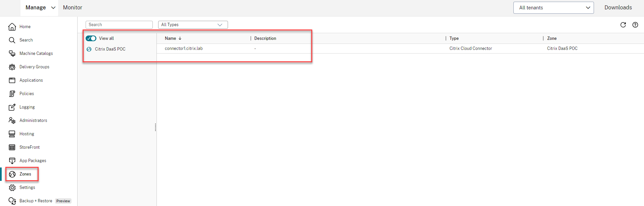Click the StoreFront grid icon
This screenshot has width=644, height=206.
(x=12, y=147)
